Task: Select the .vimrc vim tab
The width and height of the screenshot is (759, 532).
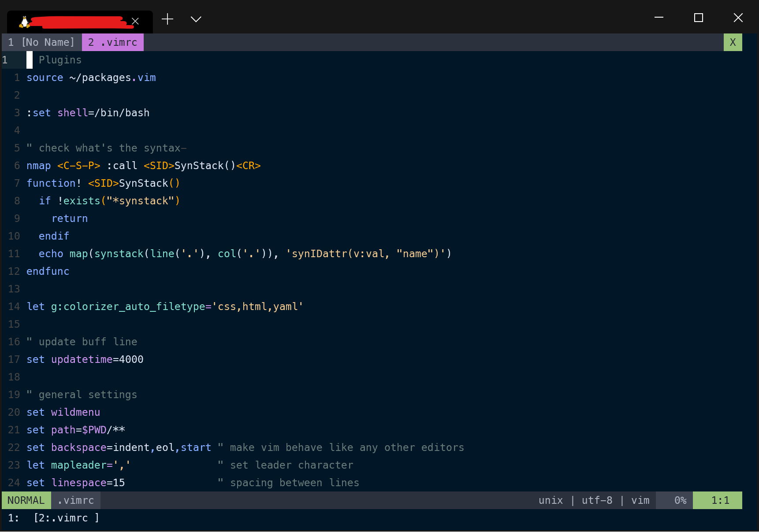Action: coord(113,42)
